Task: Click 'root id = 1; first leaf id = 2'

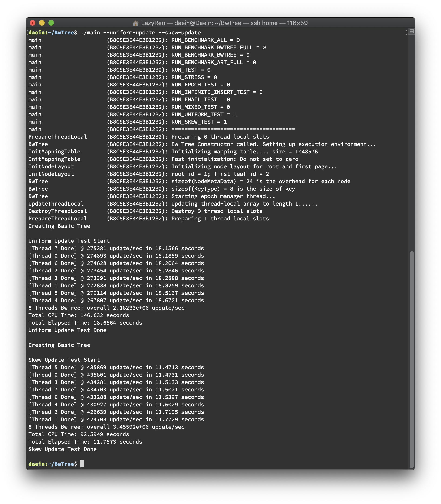Action: tap(220, 174)
